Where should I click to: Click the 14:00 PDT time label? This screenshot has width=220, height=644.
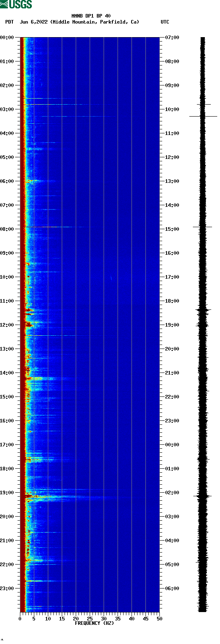pyautogui.click(x=7, y=373)
